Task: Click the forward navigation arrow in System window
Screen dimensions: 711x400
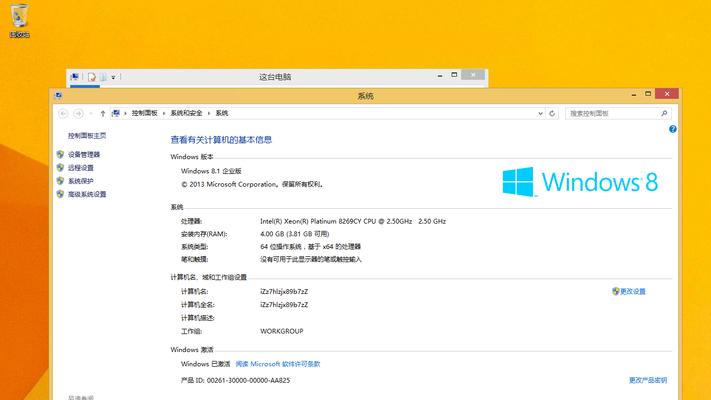Action: click(78, 113)
